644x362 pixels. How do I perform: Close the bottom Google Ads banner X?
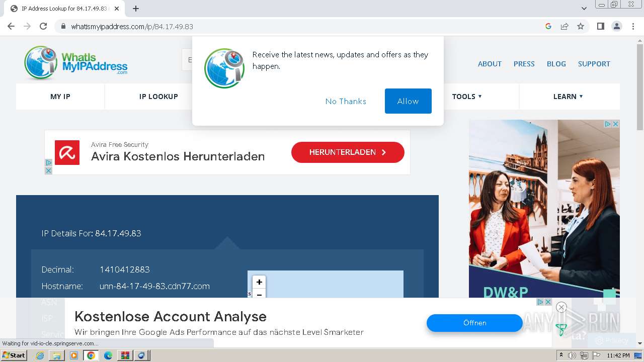click(x=548, y=302)
